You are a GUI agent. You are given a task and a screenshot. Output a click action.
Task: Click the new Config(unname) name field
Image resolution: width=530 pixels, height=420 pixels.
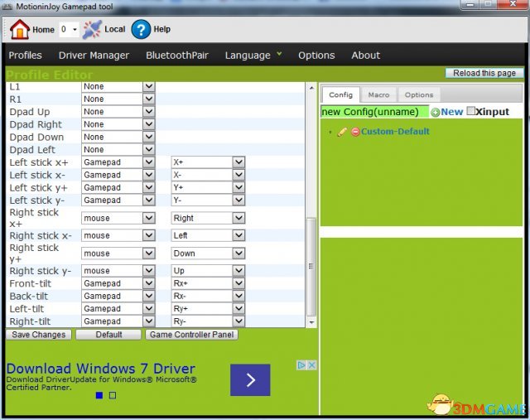click(374, 112)
